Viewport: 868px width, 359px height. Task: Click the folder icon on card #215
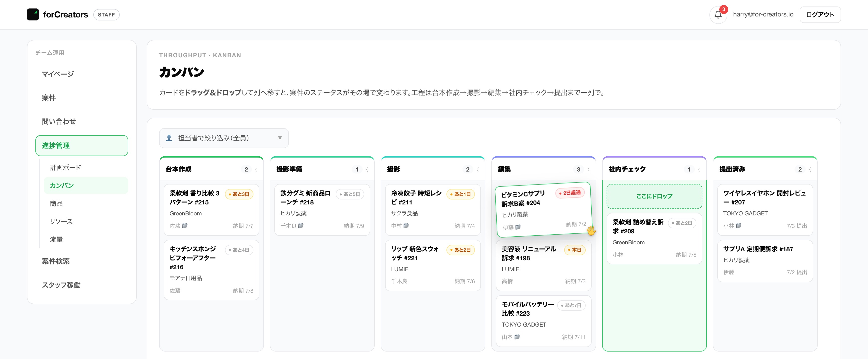coord(185,226)
